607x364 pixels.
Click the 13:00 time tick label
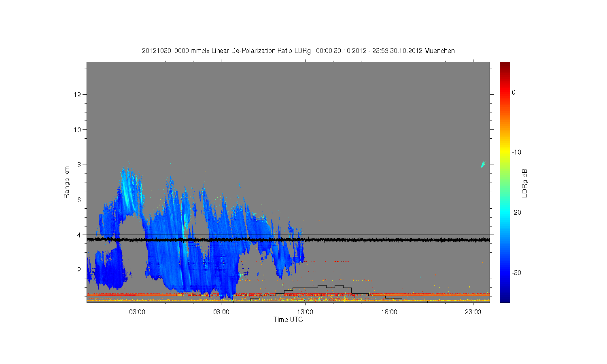(305, 312)
